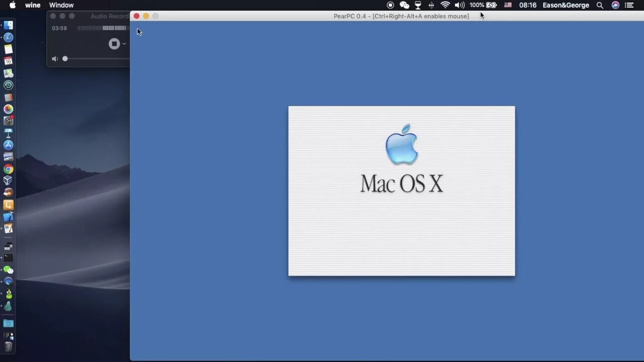Screen dimensions: 644x362
Task: Open the wine glass menu bar icon
Action: click(418, 5)
